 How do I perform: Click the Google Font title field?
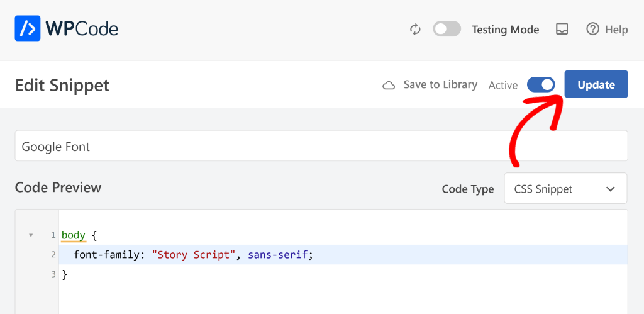[321, 146]
